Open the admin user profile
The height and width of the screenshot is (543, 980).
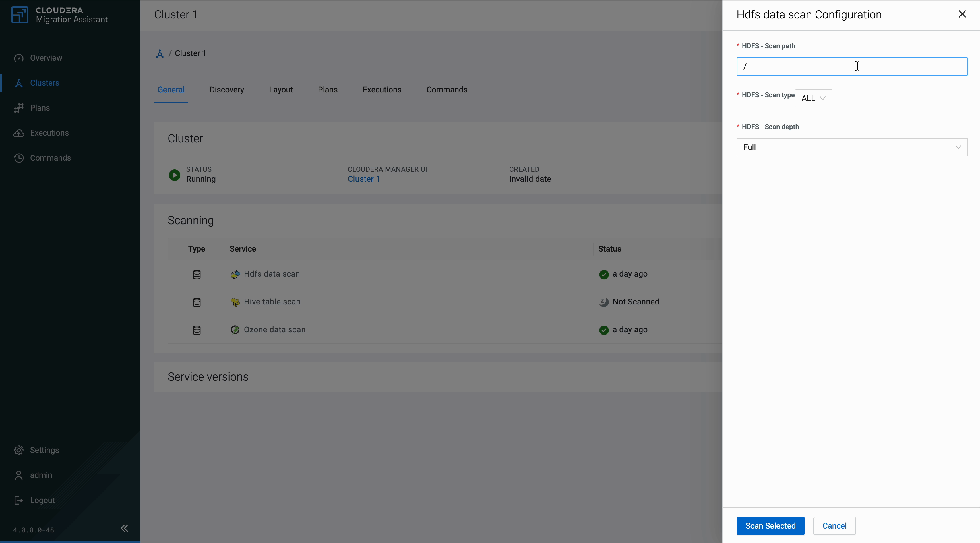pyautogui.click(x=33, y=475)
